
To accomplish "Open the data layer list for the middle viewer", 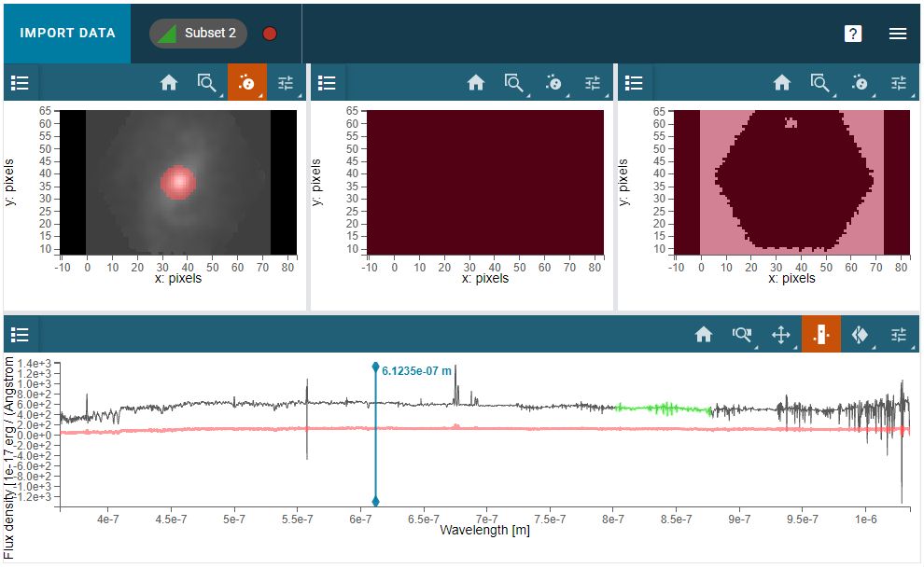I will click(x=327, y=82).
